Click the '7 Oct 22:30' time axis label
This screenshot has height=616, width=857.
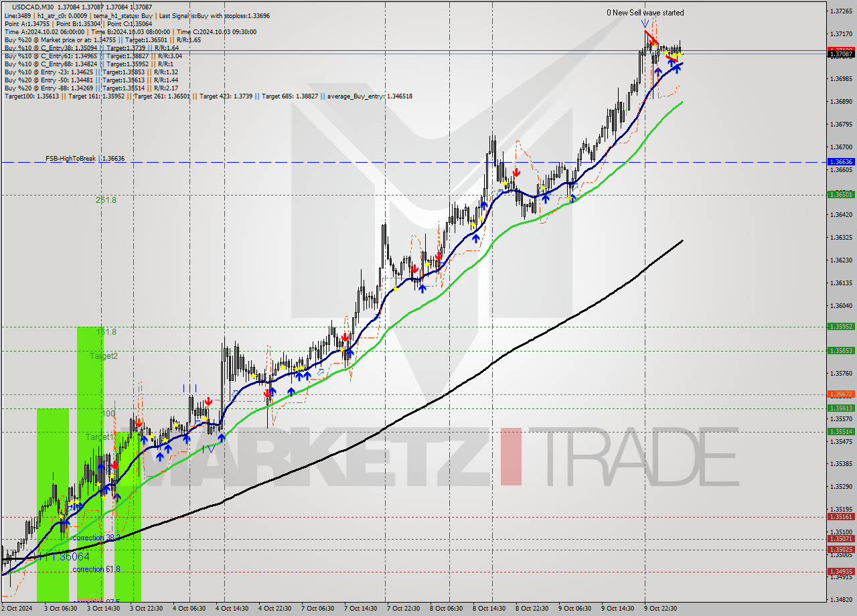coord(402,609)
